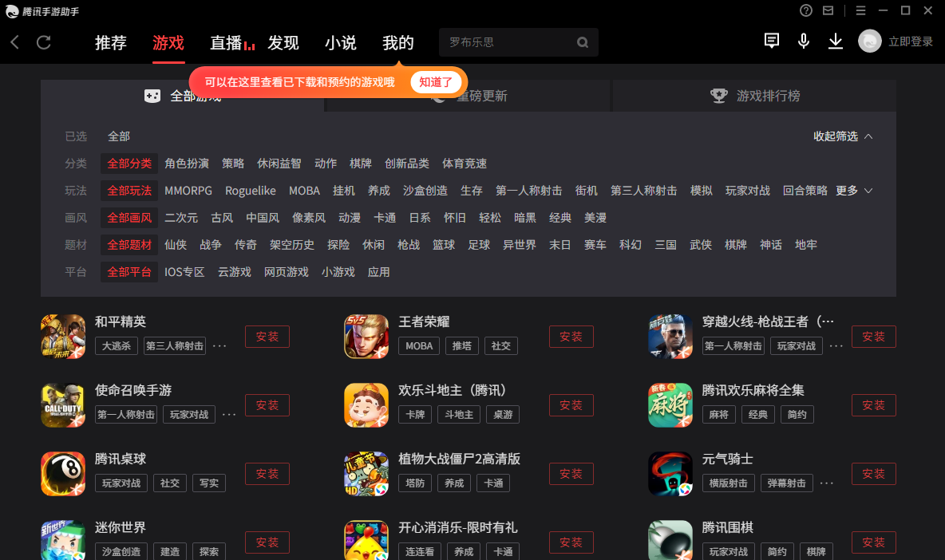The height and width of the screenshot is (560, 945).
Task: Open 游戏排行榜 tab
Action: [x=754, y=96]
